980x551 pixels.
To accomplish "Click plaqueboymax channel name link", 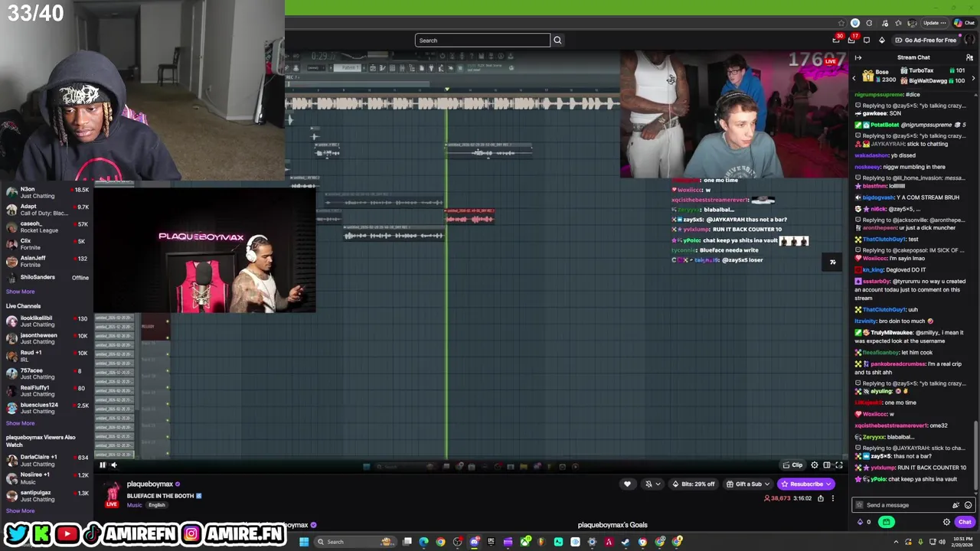I will (150, 484).
